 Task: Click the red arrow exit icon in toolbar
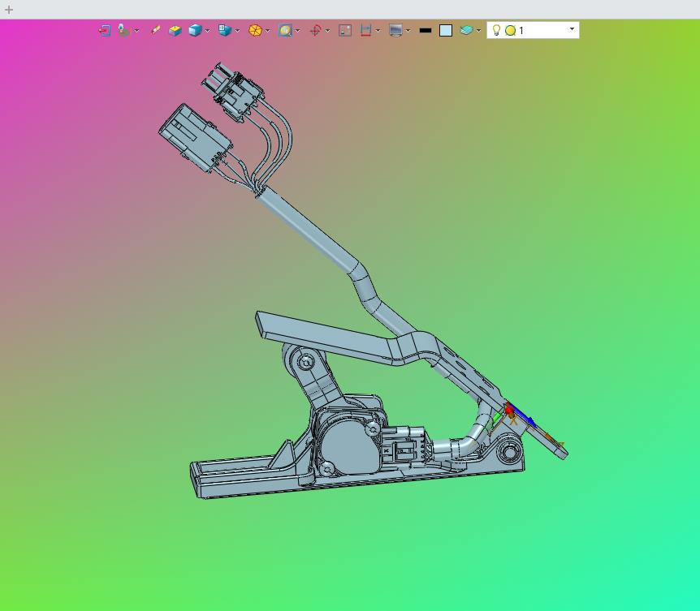[105, 30]
